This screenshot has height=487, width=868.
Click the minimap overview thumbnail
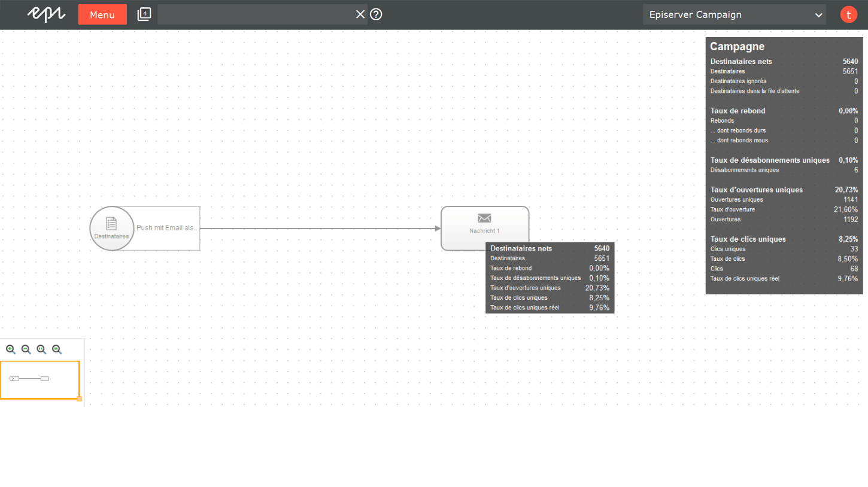coord(40,380)
